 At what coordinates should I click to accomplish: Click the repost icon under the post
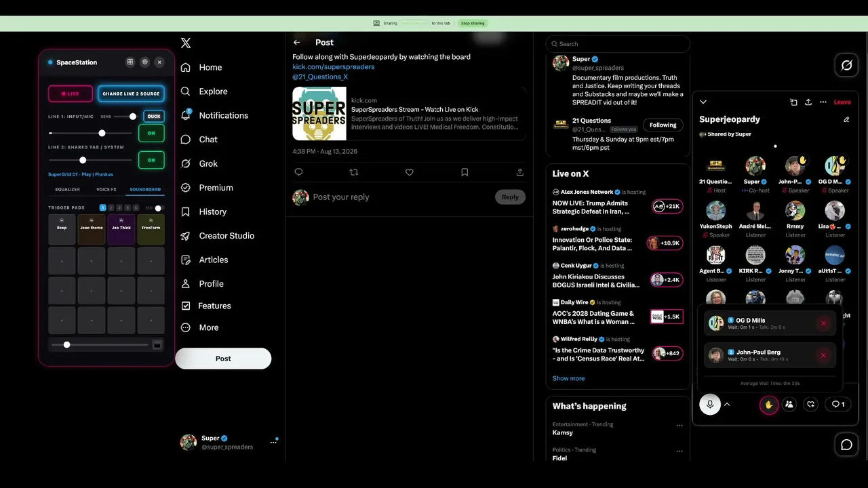click(x=353, y=172)
